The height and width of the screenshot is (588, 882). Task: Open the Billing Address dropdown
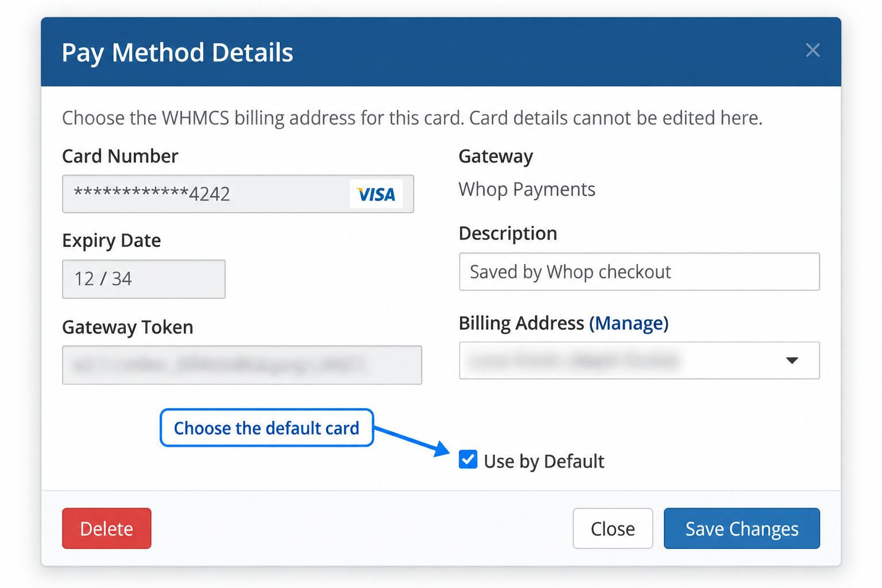[639, 361]
